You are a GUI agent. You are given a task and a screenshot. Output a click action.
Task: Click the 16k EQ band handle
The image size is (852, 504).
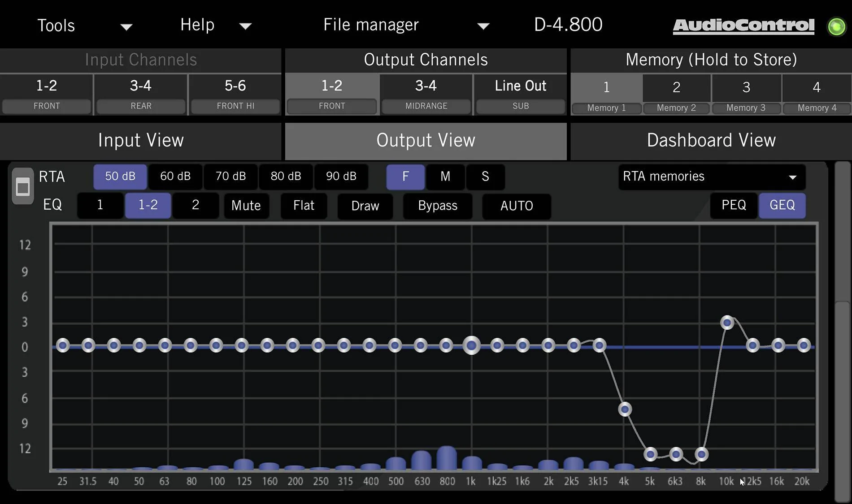778,345
